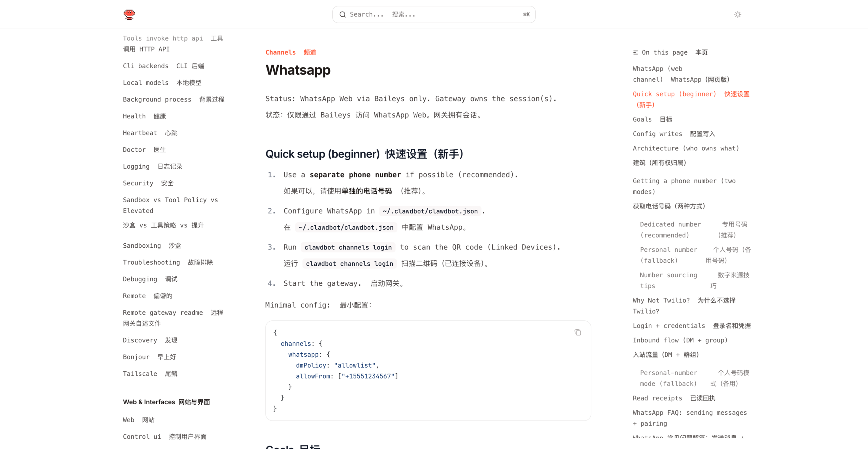
Task: Open the Channels breadcrumb link
Action: [x=280, y=52]
